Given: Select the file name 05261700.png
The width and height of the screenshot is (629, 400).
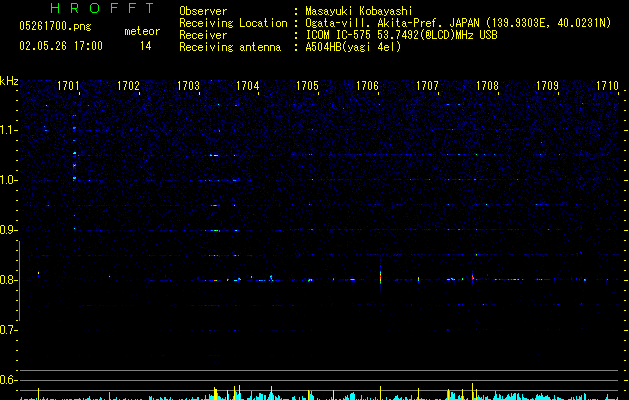Looking at the screenshot, I should tap(55, 26).
